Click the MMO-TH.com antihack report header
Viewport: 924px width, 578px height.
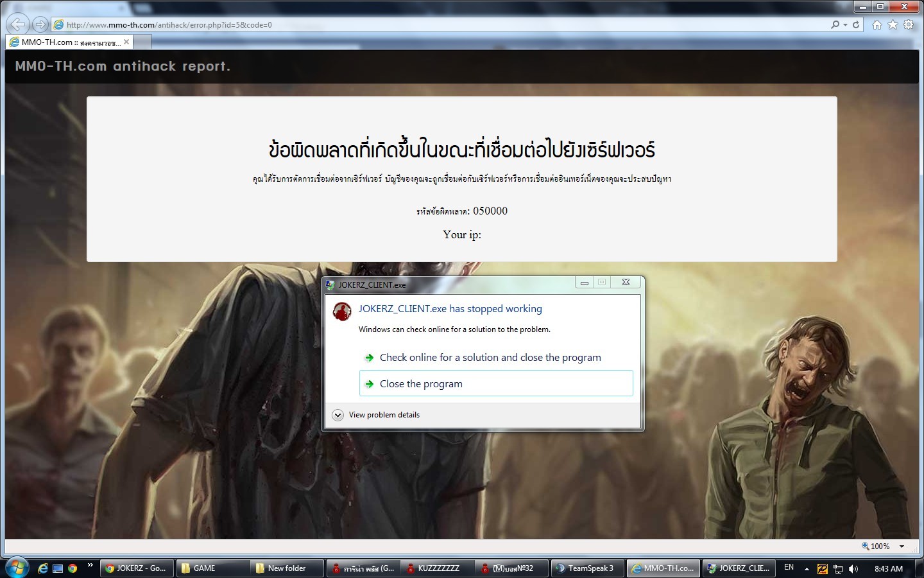(x=123, y=66)
